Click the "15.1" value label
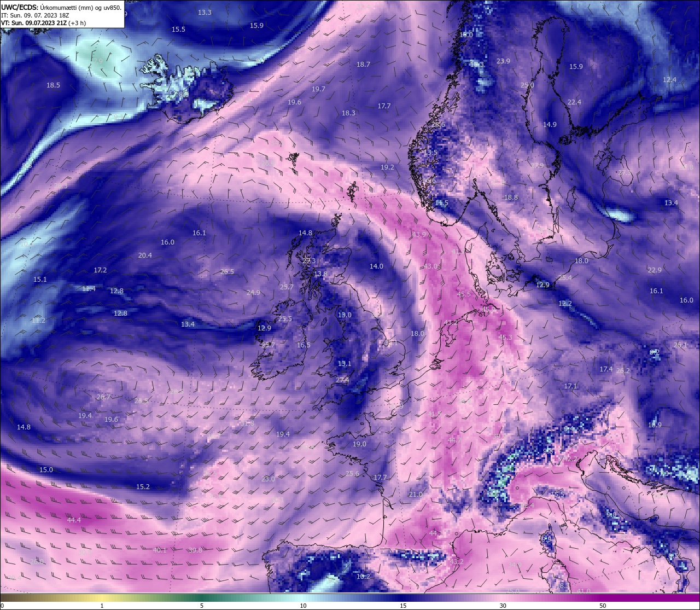The width and height of the screenshot is (700, 610). [x=40, y=279]
